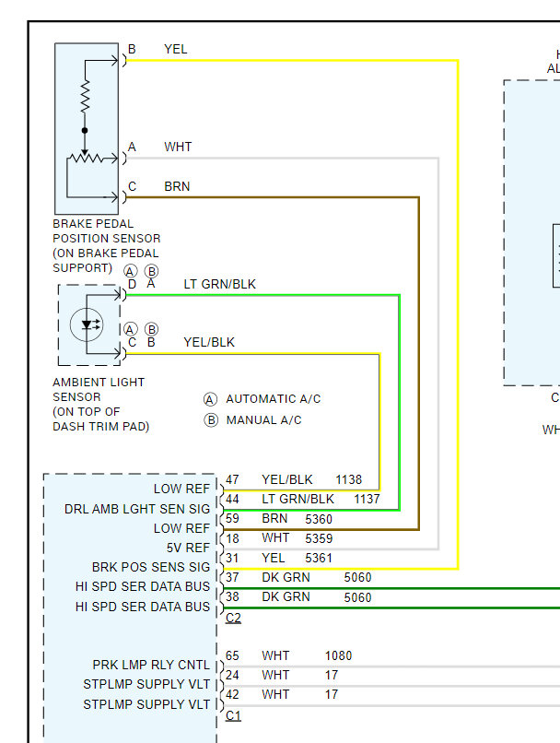Select 'DRL AMB LGHT SEN SIG' module label
Screen dimensions: 560x743
point(137,509)
